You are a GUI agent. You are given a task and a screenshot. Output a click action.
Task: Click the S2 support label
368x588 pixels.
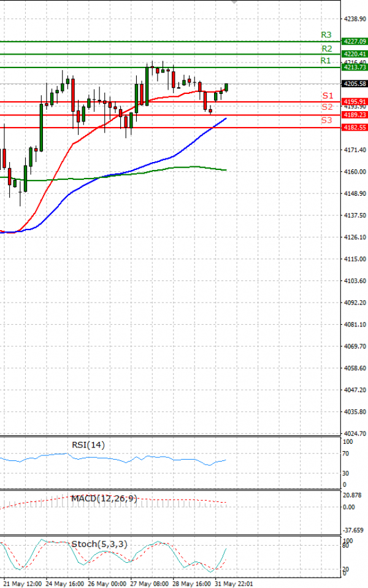pos(327,107)
